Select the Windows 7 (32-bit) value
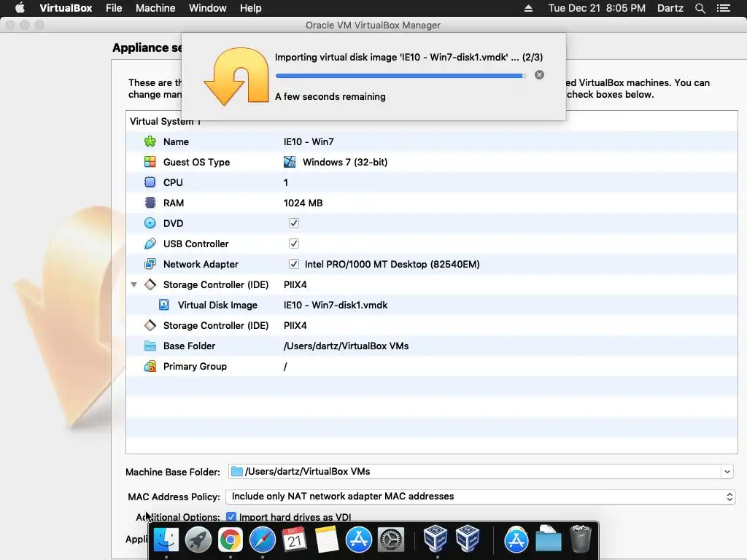 pos(345,162)
